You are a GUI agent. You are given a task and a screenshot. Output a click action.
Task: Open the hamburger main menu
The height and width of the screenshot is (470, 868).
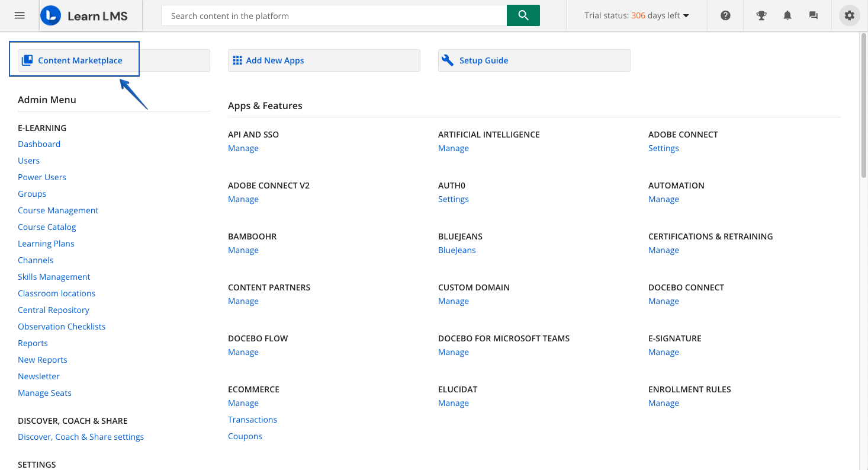[20, 15]
